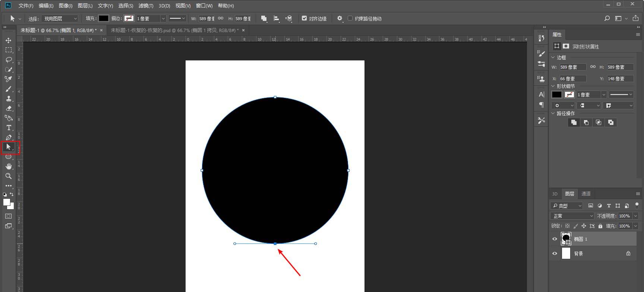
Task: Collapse the 边框 section
Action: click(x=553, y=57)
